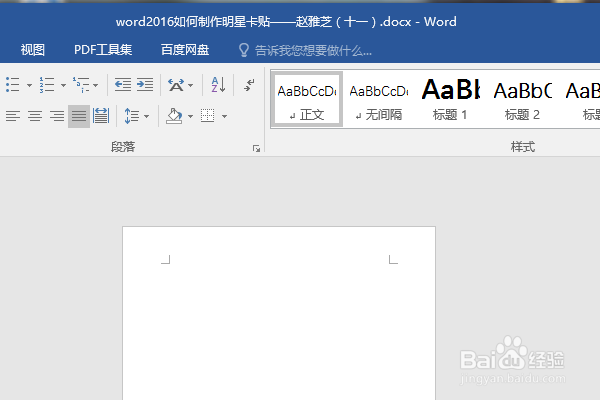600x400 pixels.
Task: Open multilevel list dropdown arrow
Action: click(95, 85)
